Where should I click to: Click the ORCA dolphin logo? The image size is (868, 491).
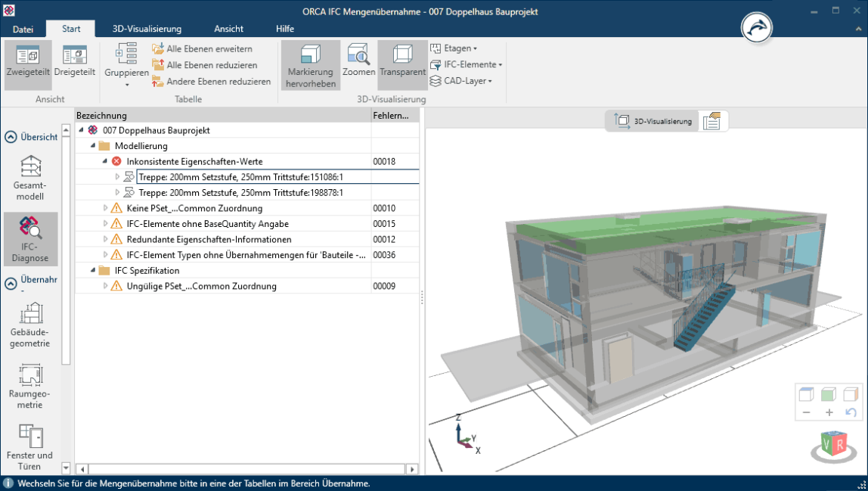click(x=756, y=28)
